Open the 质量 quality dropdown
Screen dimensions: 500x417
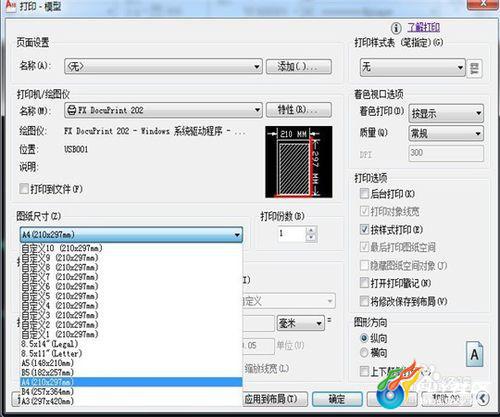[x=446, y=134]
